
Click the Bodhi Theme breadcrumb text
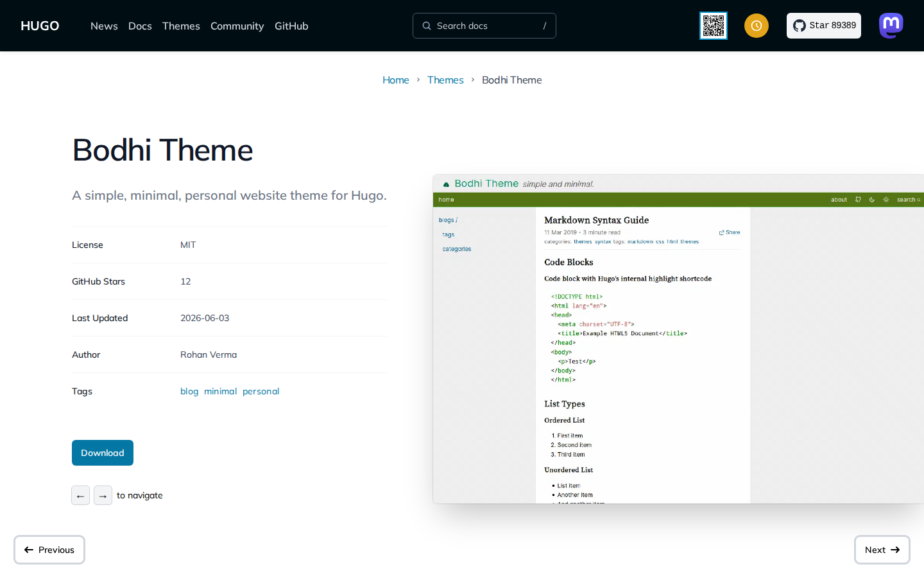[512, 80]
